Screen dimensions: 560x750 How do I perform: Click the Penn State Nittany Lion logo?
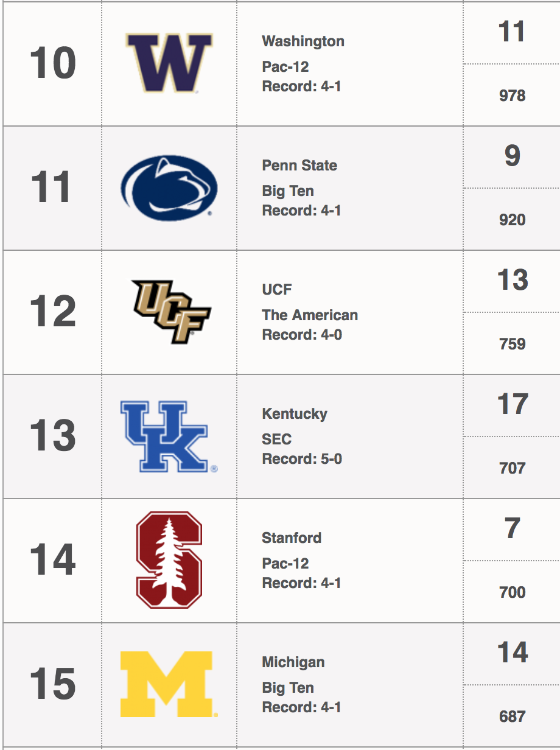click(x=169, y=187)
